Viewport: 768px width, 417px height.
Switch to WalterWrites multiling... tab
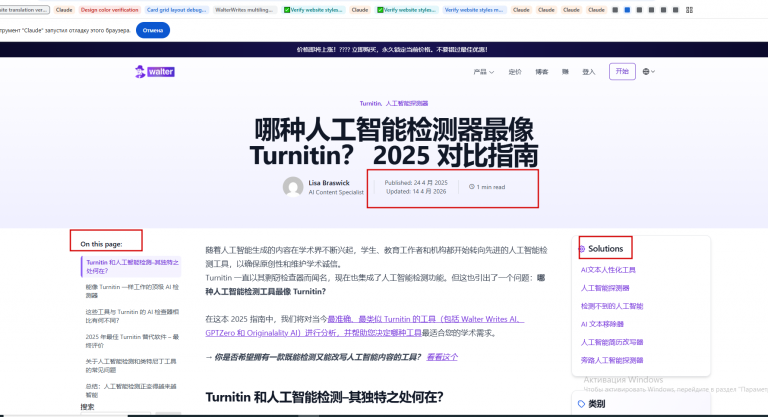[x=244, y=10]
